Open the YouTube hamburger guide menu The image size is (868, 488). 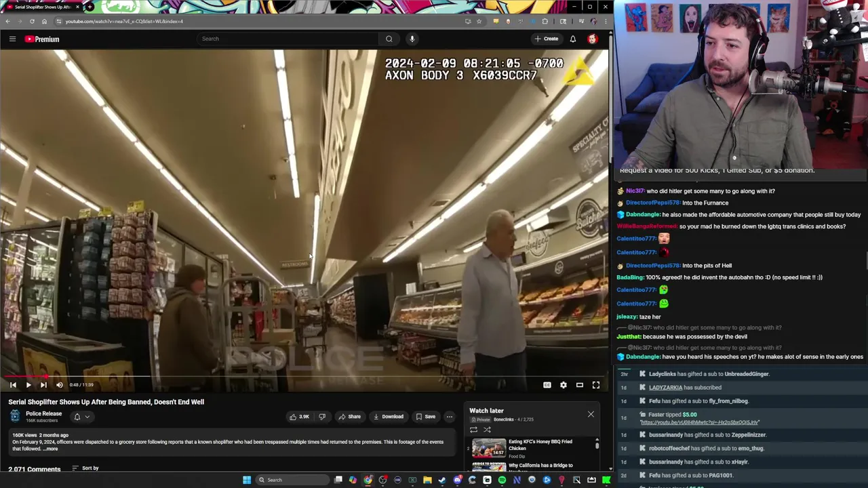[x=12, y=39]
